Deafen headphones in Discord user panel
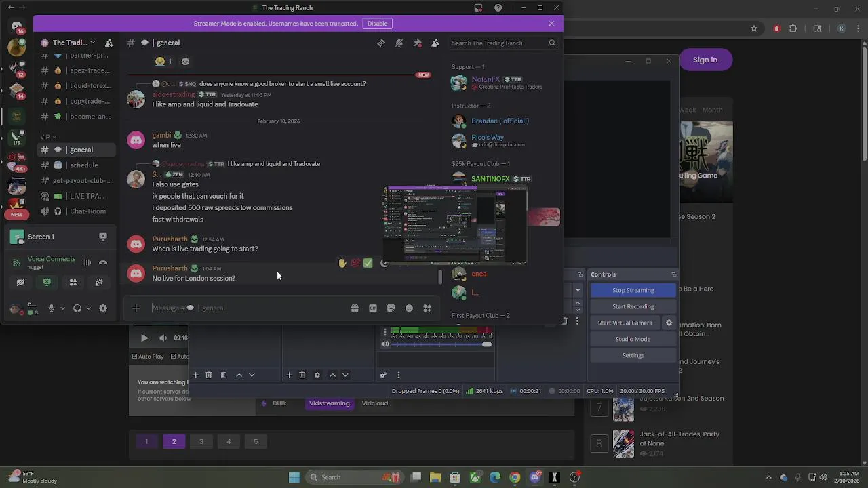Image resolution: width=868 pixels, height=488 pixels. [x=77, y=308]
